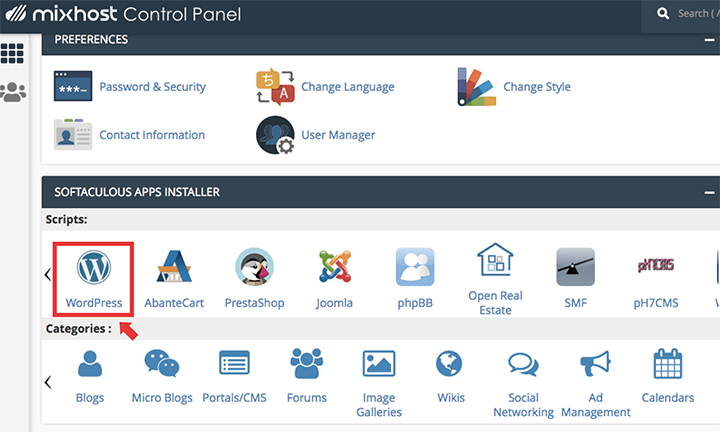Viewport: 720px width, 432px height.
Task: Click the Portals/CMS label
Action: click(x=234, y=398)
